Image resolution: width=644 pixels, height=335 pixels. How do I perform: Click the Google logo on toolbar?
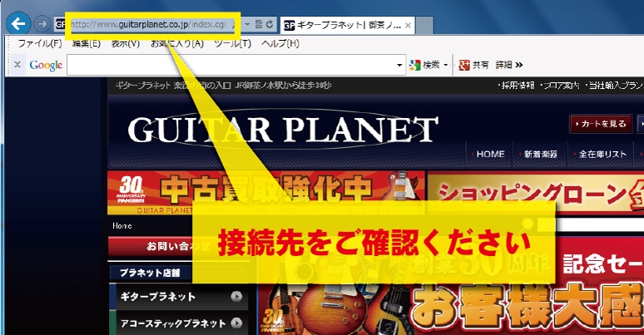(46, 65)
